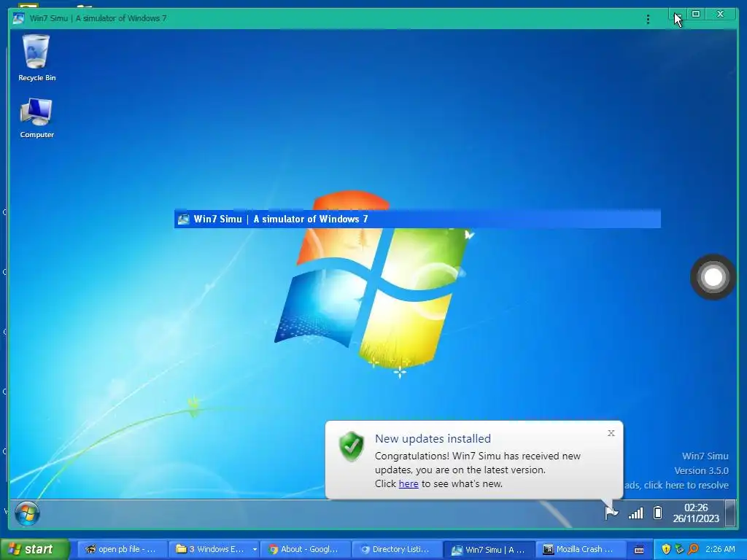Viewport: 747px width, 560px height.
Task: Select the Win7 Simu taskbar button
Action: pyautogui.click(x=489, y=550)
